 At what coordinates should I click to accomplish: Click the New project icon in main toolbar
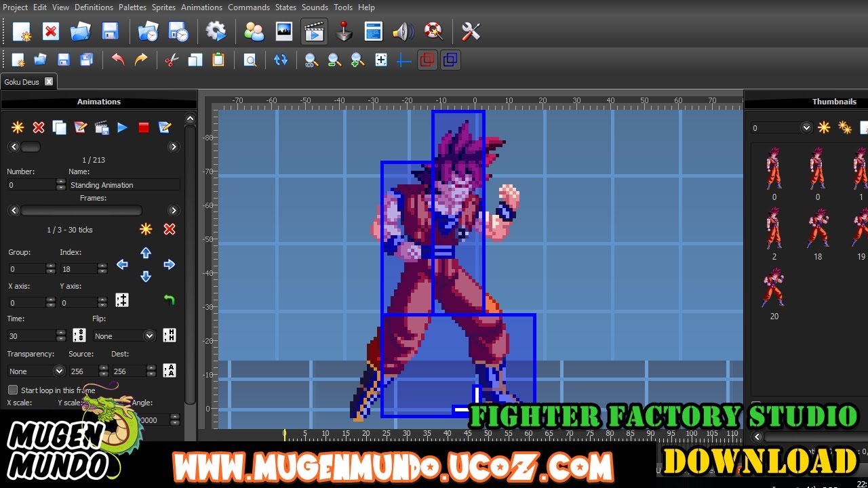tap(22, 31)
